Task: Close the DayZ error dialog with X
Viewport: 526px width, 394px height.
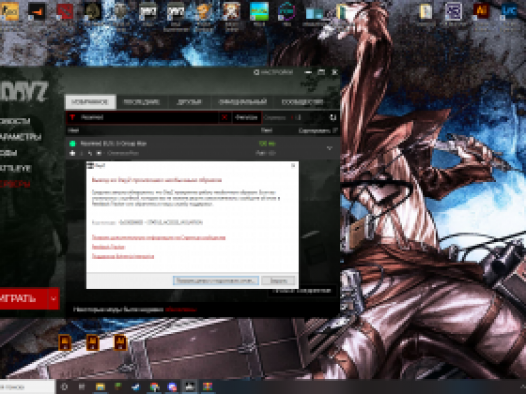Action: pos(293,165)
